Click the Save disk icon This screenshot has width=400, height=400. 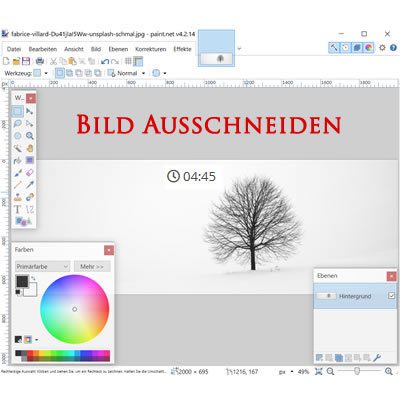pyautogui.click(x=26, y=61)
